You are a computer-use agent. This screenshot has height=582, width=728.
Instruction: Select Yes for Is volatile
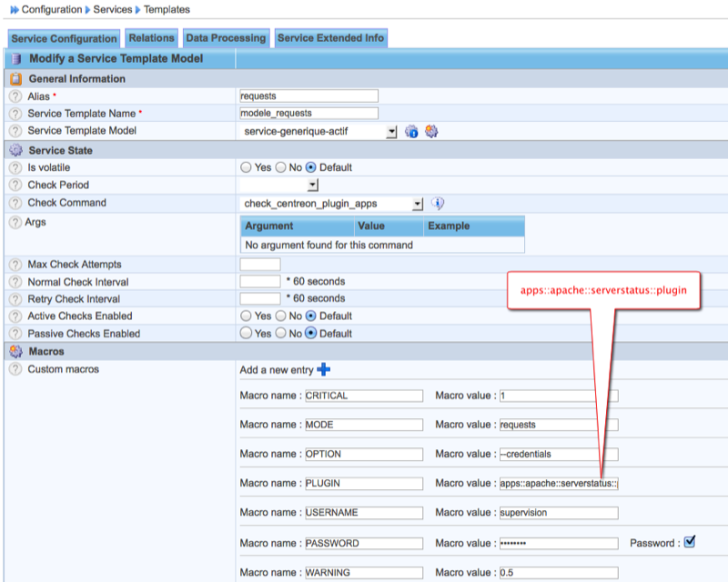pyautogui.click(x=247, y=167)
